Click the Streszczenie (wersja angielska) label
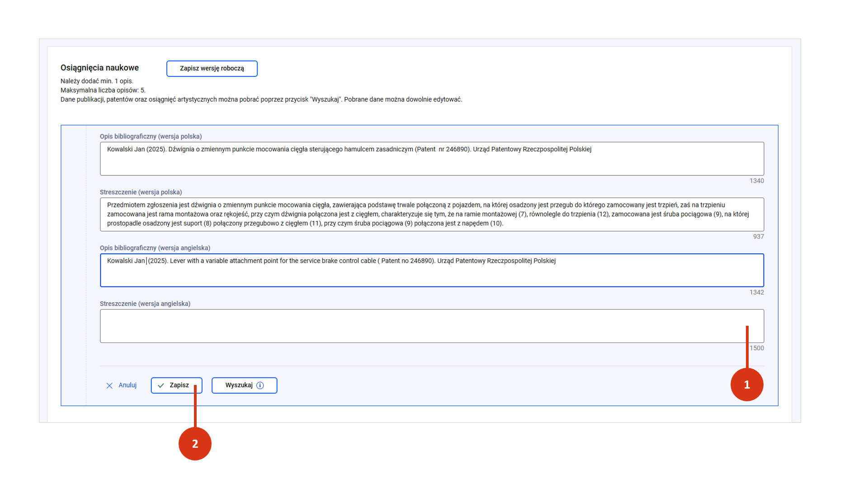The width and height of the screenshot is (868, 488). tap(145, 304)
